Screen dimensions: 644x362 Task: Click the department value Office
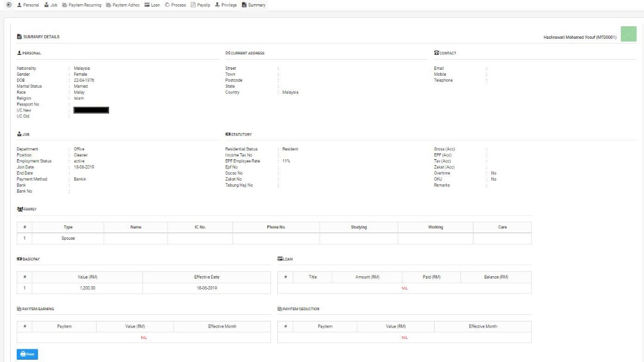79,149
